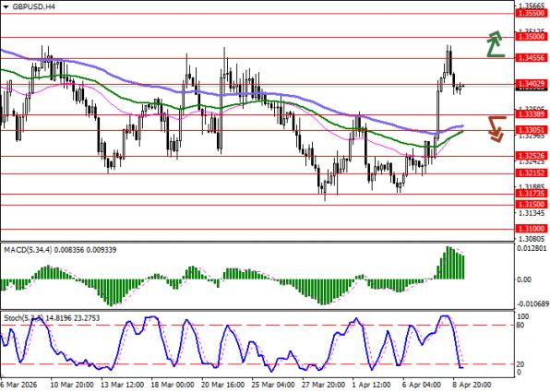Viewport: 550px width, 392px height.
Task: Click the 6 Mar 2026 time axis label
Action: [x=18, y=385]
